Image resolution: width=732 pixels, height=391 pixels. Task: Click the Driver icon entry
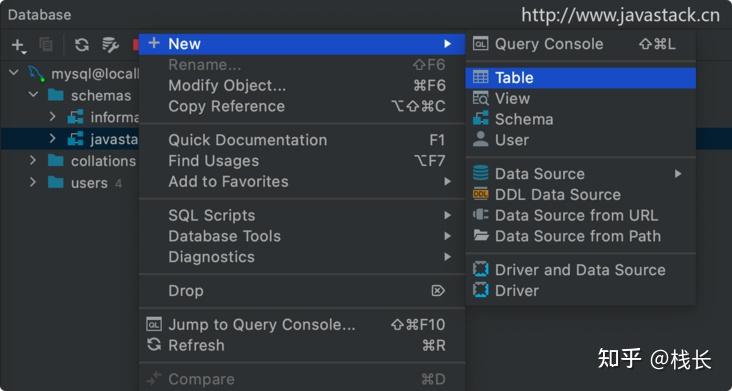(x=580, y=290)
